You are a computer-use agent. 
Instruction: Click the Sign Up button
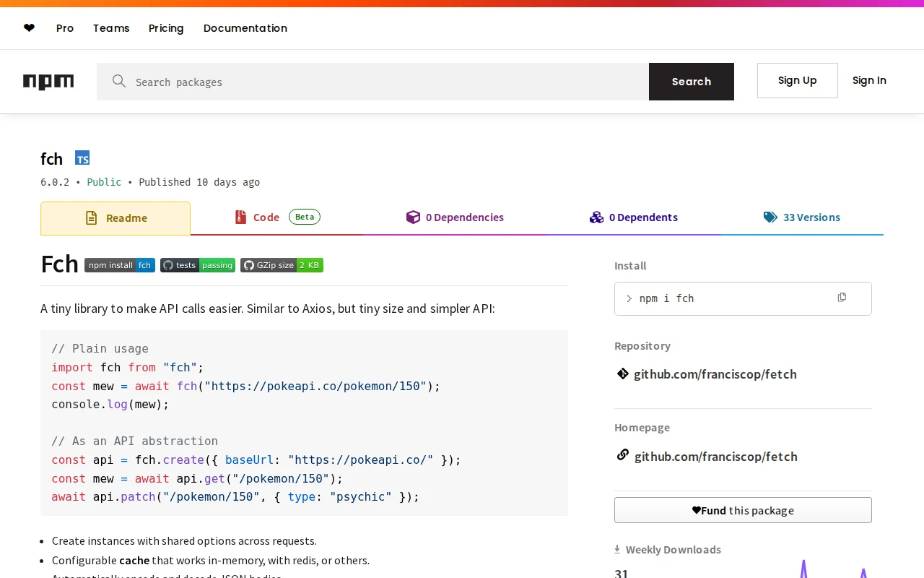point(798,80)
